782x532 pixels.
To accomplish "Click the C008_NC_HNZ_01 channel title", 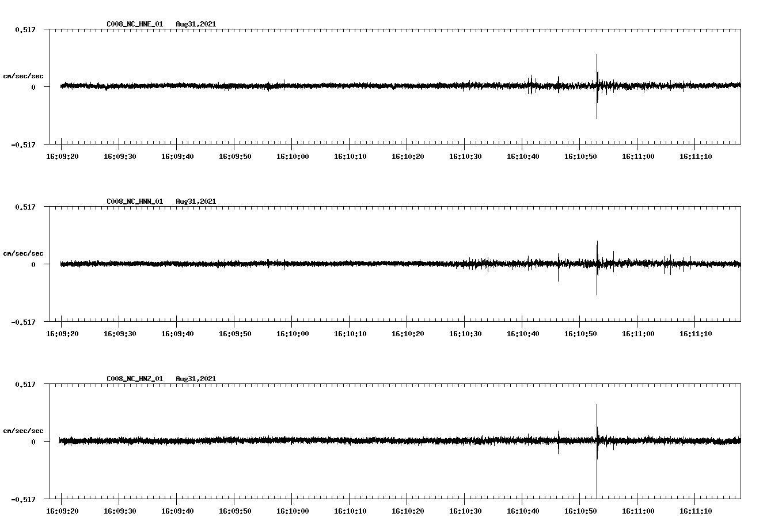I will pos(135,379).
